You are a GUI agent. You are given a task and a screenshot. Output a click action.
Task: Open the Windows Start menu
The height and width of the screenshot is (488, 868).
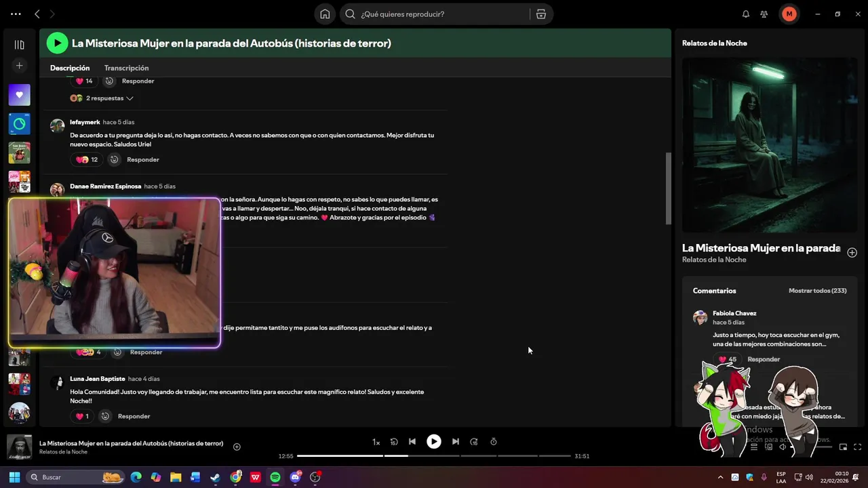14,477
